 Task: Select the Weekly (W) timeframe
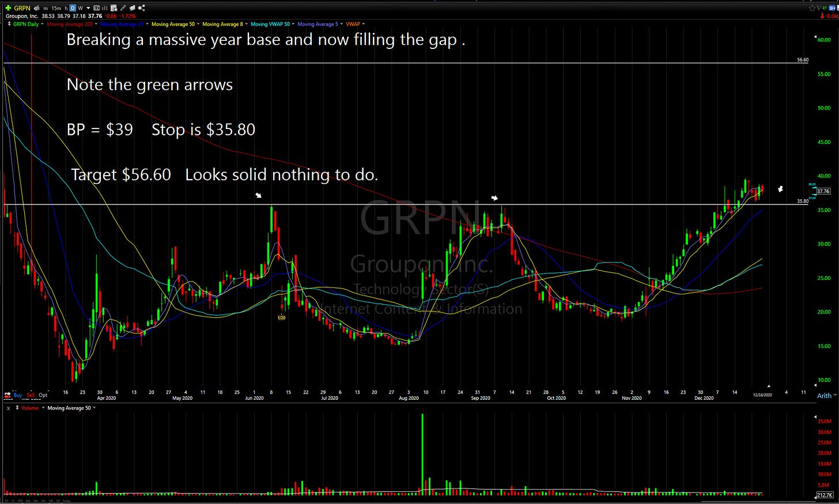[x=80, y=8]
